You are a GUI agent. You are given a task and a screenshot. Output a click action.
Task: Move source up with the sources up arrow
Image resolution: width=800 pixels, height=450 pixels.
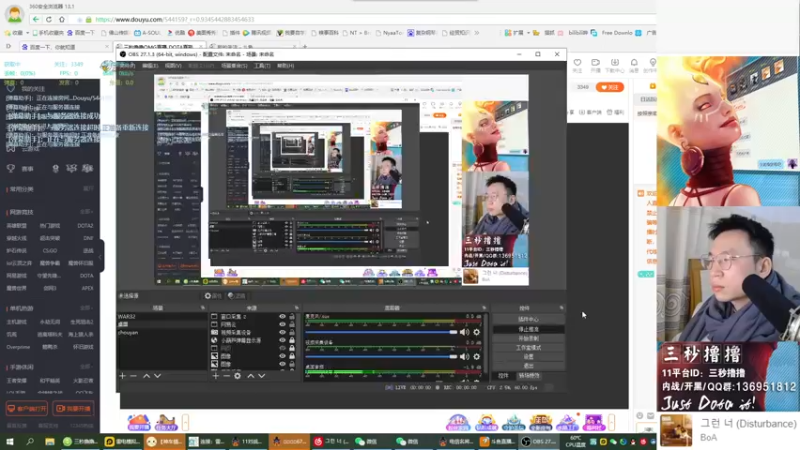click(251, 376)
